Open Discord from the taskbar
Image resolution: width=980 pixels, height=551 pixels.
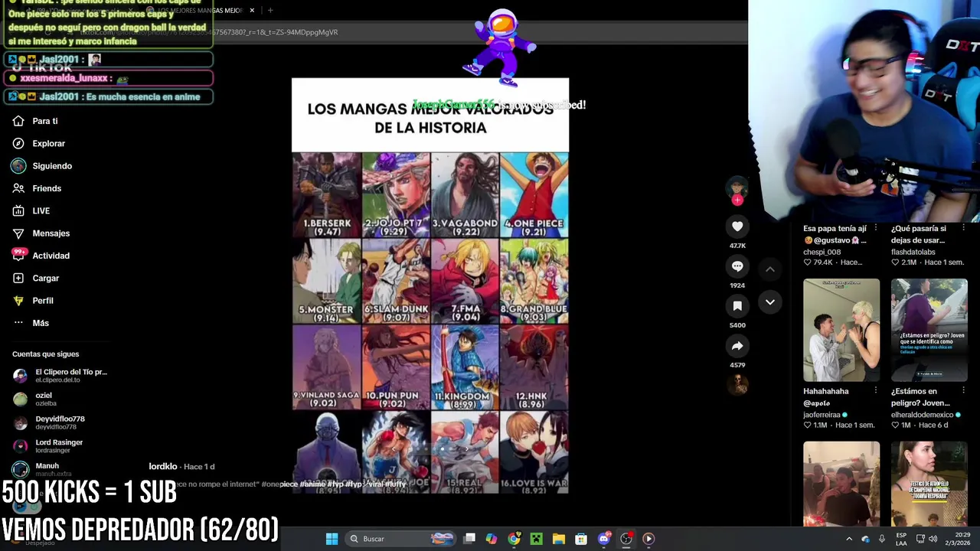(603, 539)
